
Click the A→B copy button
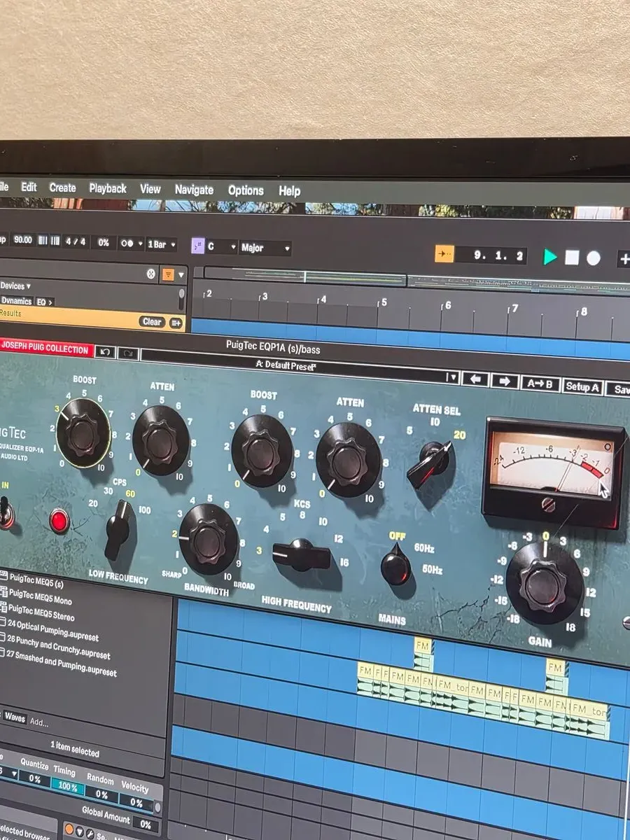[540, 384]
